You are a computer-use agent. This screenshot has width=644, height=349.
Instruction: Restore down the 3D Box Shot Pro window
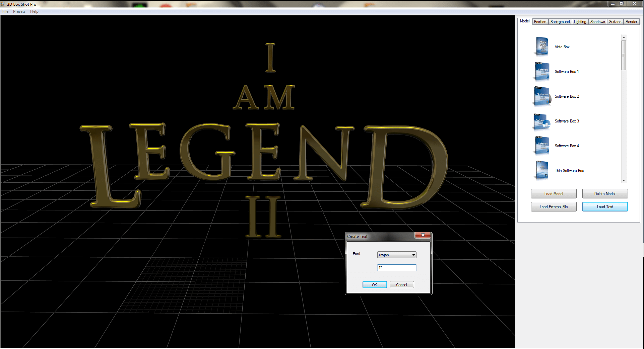(621, 4)
